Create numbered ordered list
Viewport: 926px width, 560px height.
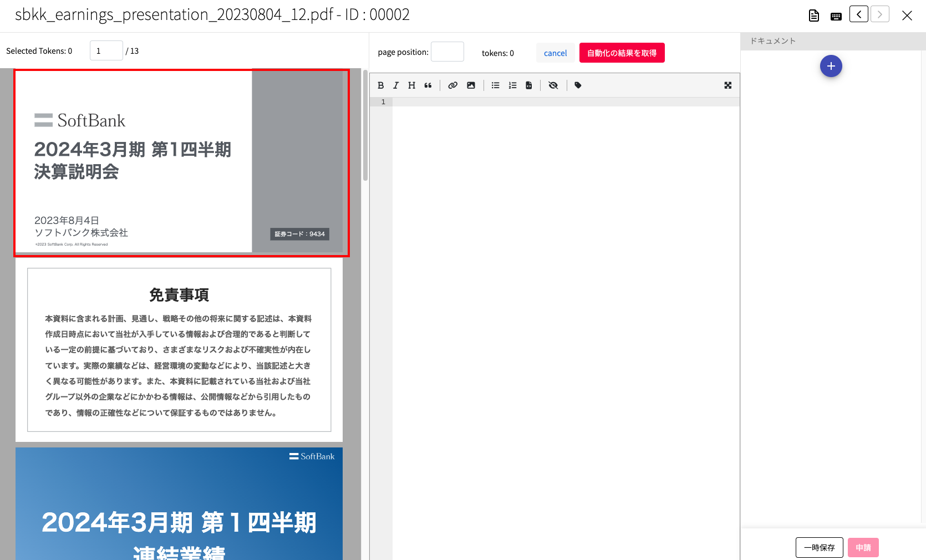coord(512,85)
